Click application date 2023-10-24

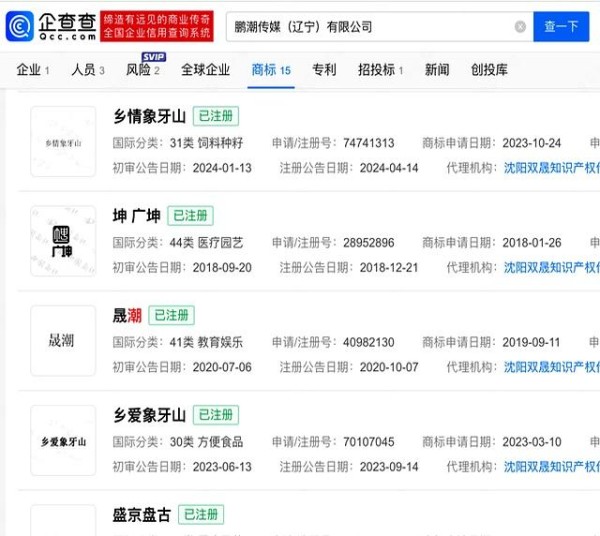[532, 143]
